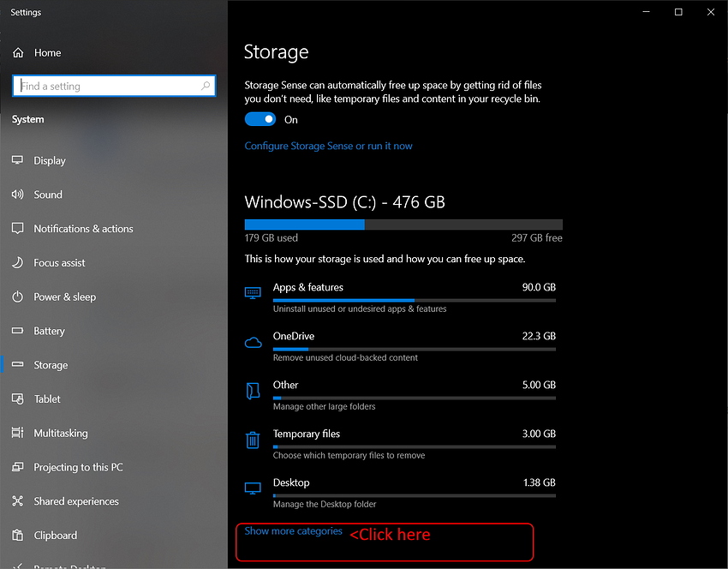The width and height of the screenshot is (728, 569).
Task: Click the C: drive usage bar
Action: pyautogui.click(x=403, y=225)
